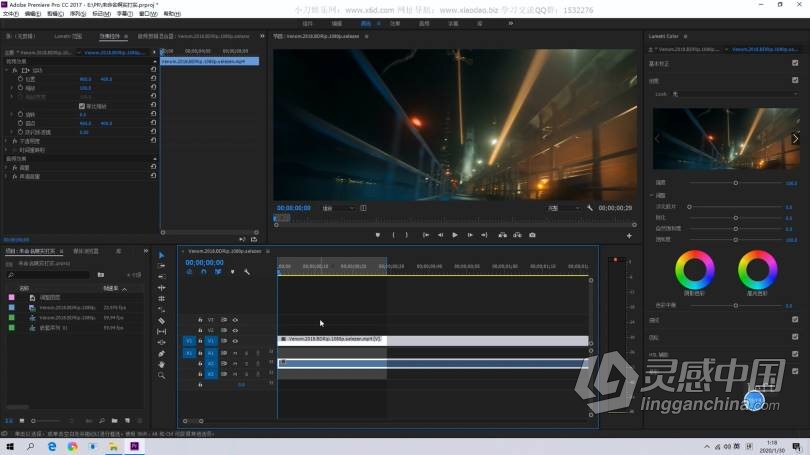Open the Look dropdown in Lumetri Creative
Image resolution: width=810 pixels, height=455 pixels.
(x=735, y=94)
